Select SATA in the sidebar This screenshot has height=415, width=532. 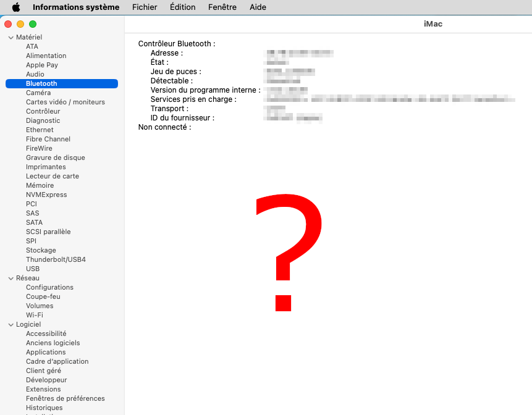point(34,222)
